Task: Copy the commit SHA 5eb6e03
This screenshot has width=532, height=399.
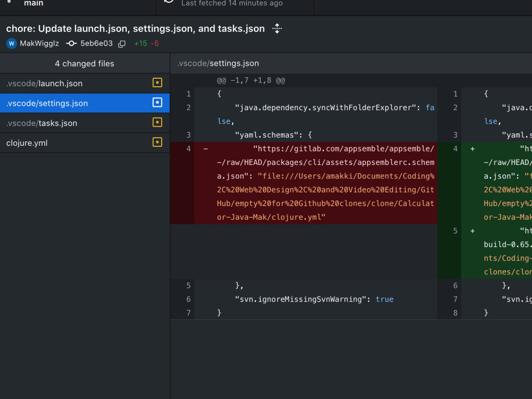Action: [x=122, y=44]
